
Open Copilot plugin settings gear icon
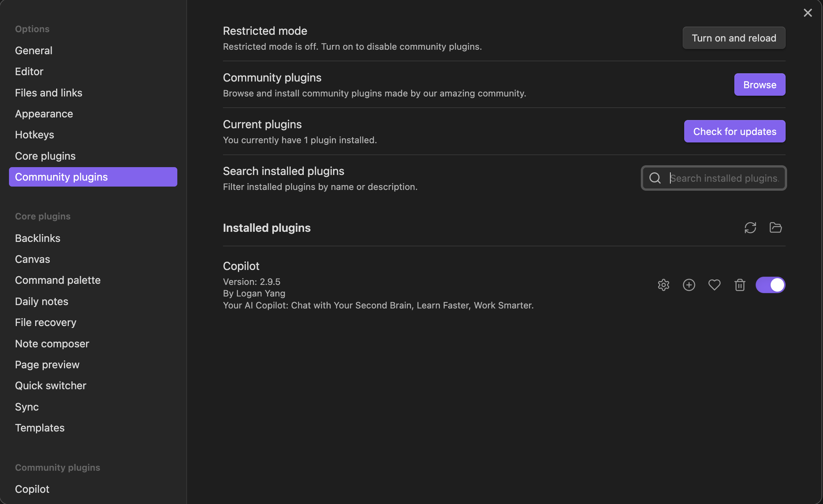(x=663, y=285)
